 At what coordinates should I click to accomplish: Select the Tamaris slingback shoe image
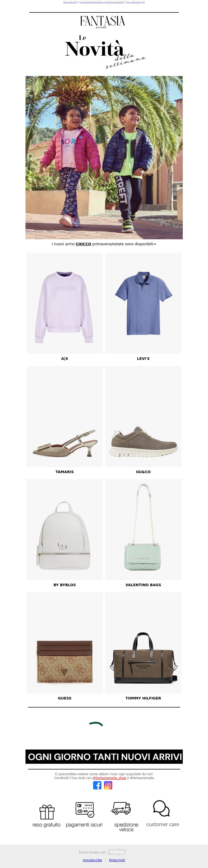point(64,416)
